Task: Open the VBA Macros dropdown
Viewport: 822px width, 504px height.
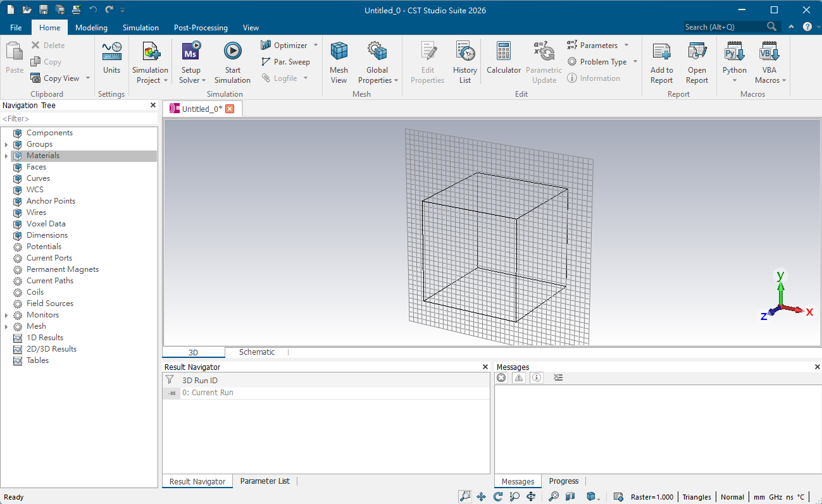Action: coord(769,75)
